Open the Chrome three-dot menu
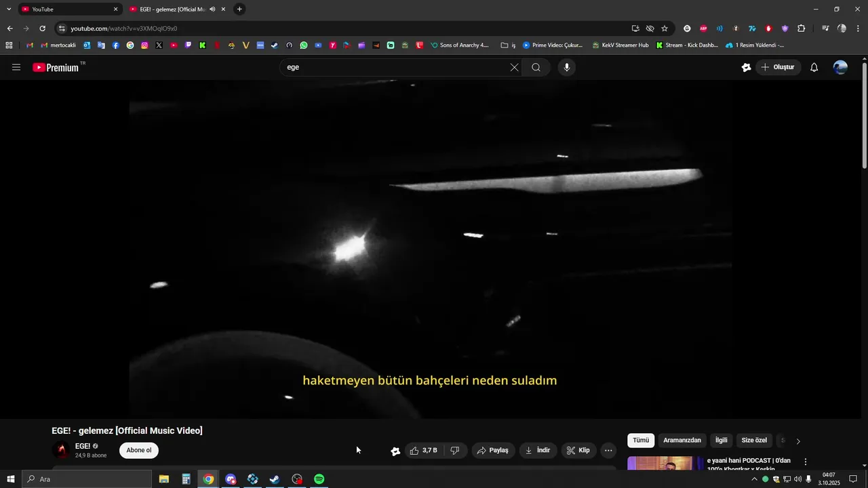The height and width of the screenshot is (488, 868). [857, 28]
